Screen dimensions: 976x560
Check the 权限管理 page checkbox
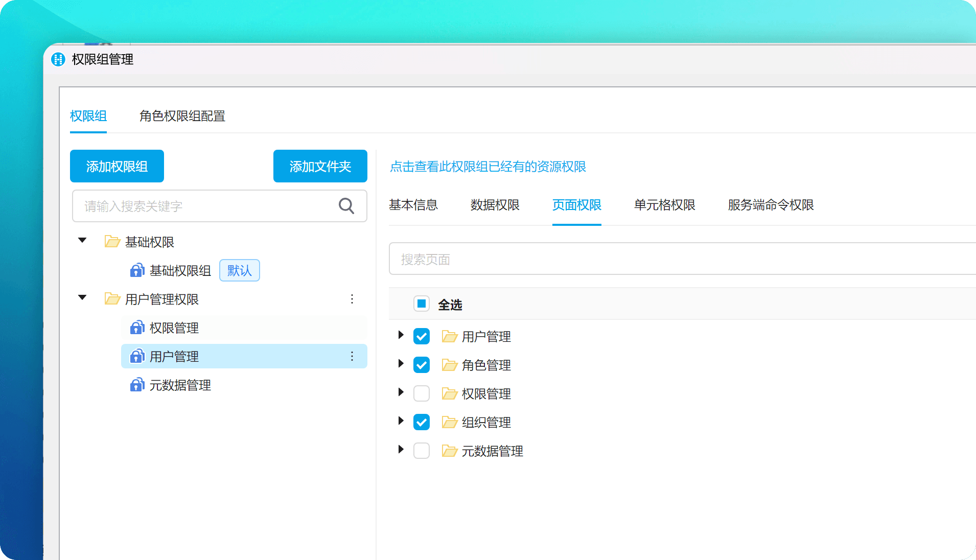pyautogui.click(x=422, y=393)
